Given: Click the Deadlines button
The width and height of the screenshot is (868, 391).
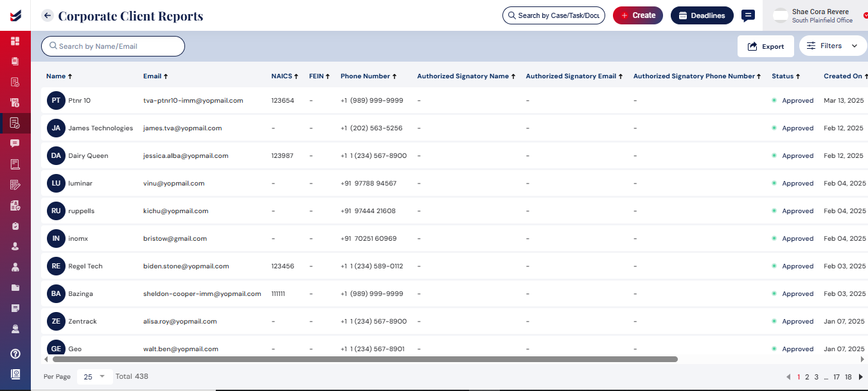Looking at the screenshot, I should (702, 15).
